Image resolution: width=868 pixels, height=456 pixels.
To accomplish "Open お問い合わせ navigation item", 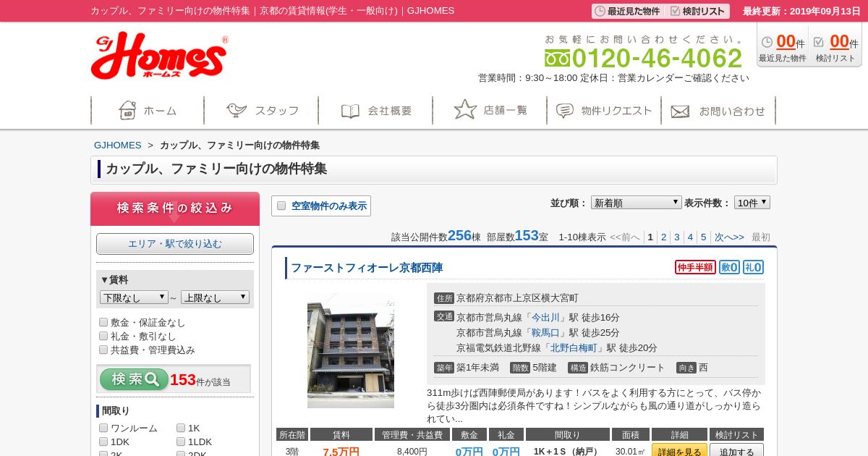I will pyautogui.click(x=718, y=111).
